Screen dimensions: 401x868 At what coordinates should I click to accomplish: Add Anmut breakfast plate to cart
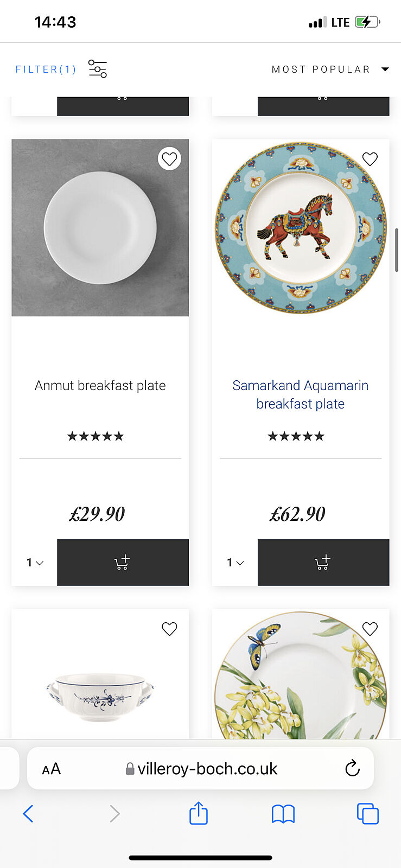[x=123, y=563]
